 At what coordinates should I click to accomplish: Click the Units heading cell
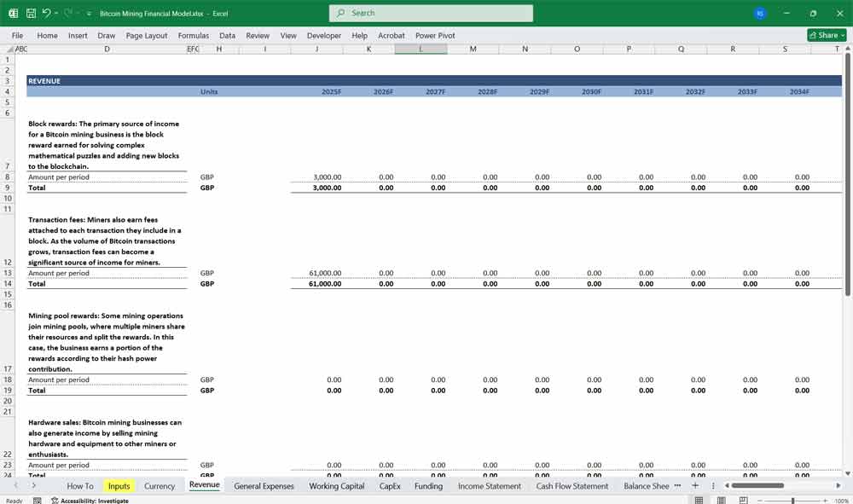click(x=209, y=91)
